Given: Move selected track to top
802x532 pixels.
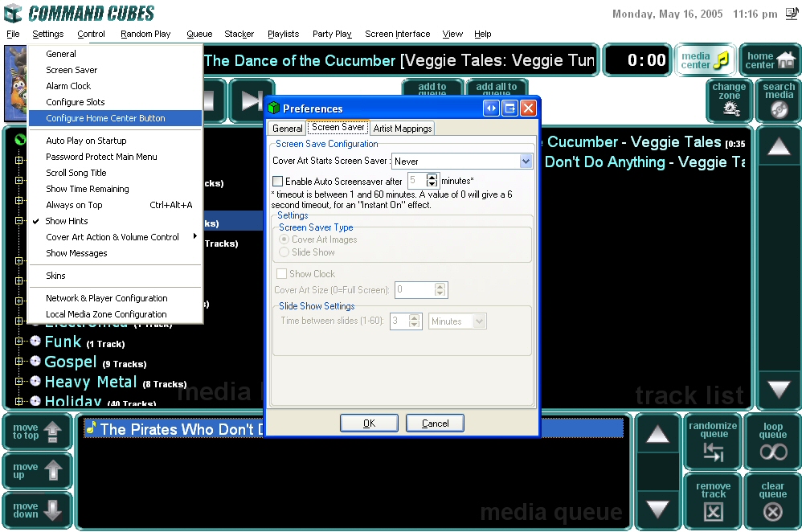Looking at the screenshot, I should pos(37,432).
